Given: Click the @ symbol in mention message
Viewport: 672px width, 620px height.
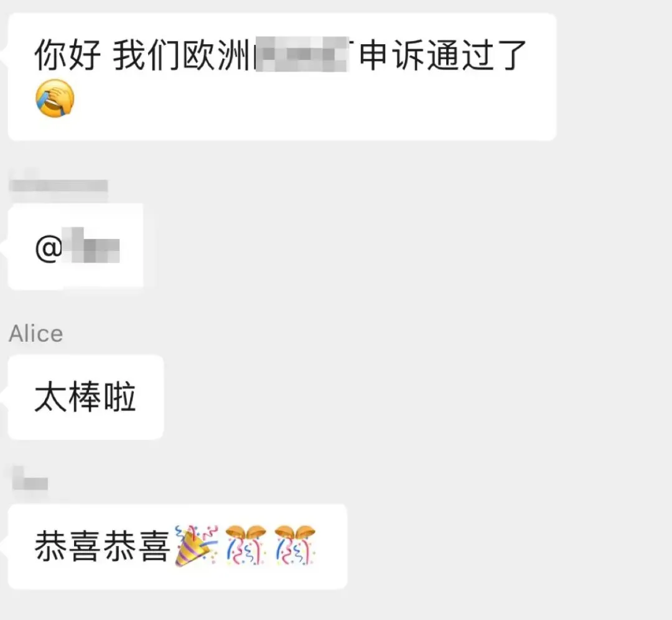Looking at the screenshot, I should pos(49,249).
